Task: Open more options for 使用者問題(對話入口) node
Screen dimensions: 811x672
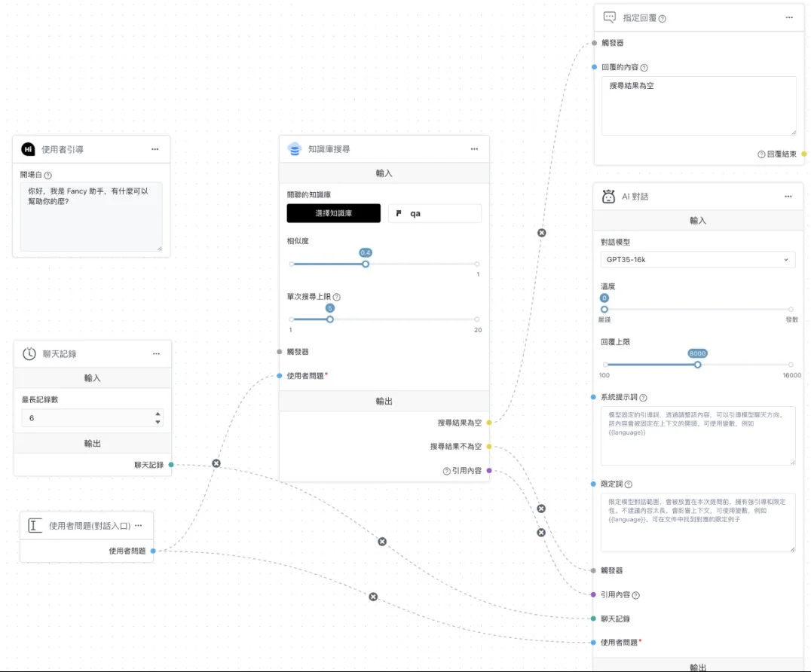Action: tap(138, 525)
